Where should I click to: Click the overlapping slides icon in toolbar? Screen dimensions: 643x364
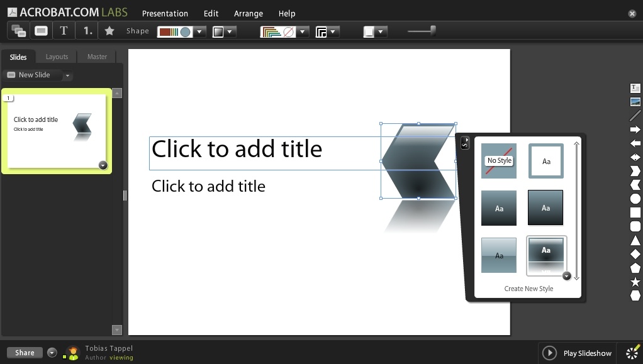pyautogui.click(x=18, y=31)
